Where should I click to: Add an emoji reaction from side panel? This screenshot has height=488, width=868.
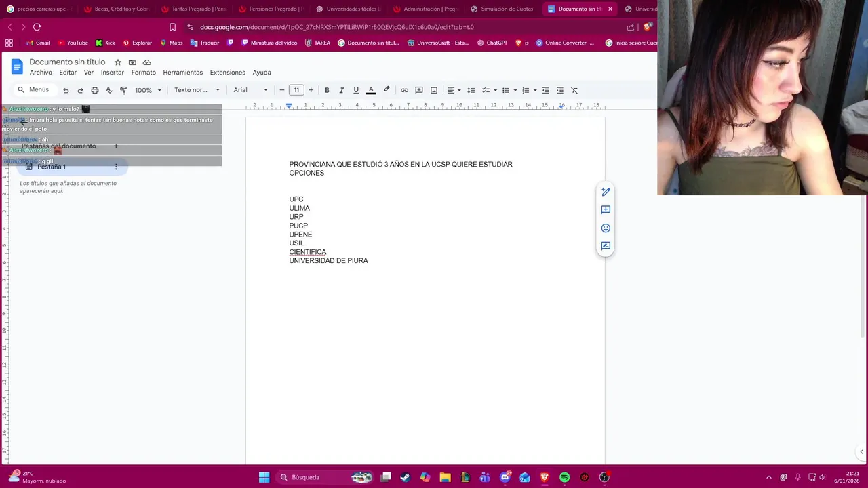click(606, 228)
